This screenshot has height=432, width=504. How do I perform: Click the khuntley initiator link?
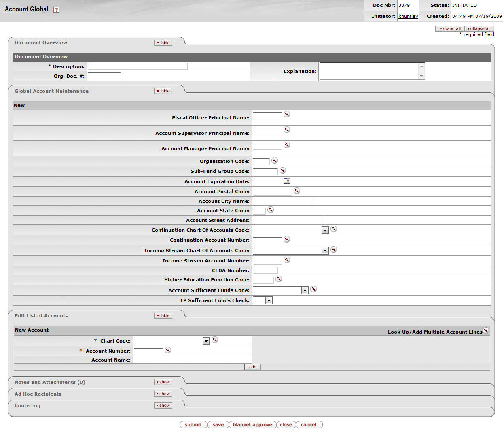(408, 16)
